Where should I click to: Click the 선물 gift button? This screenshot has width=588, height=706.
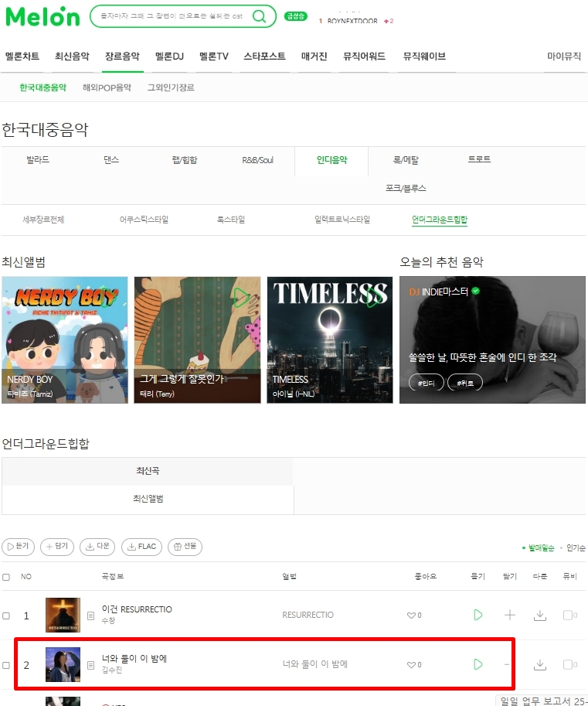coord(185,547)
